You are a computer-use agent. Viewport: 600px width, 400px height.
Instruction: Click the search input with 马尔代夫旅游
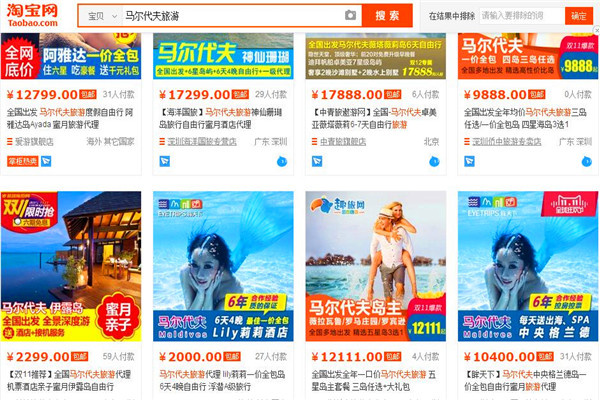233,16
